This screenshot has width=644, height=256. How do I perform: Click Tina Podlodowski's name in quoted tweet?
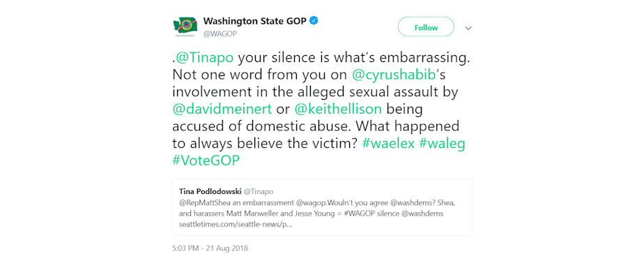pyautogui.click(x=210, y=192)
